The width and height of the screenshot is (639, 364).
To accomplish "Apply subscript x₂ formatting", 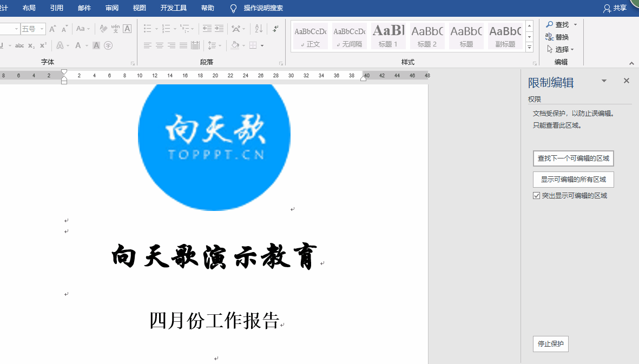I will (31, 45).
